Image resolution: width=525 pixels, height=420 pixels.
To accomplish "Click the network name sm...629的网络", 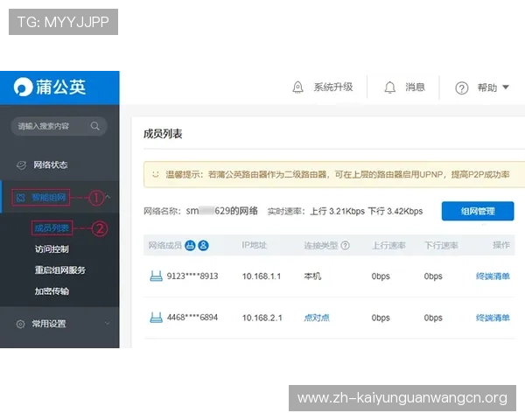I will click(x=222, y=211).
